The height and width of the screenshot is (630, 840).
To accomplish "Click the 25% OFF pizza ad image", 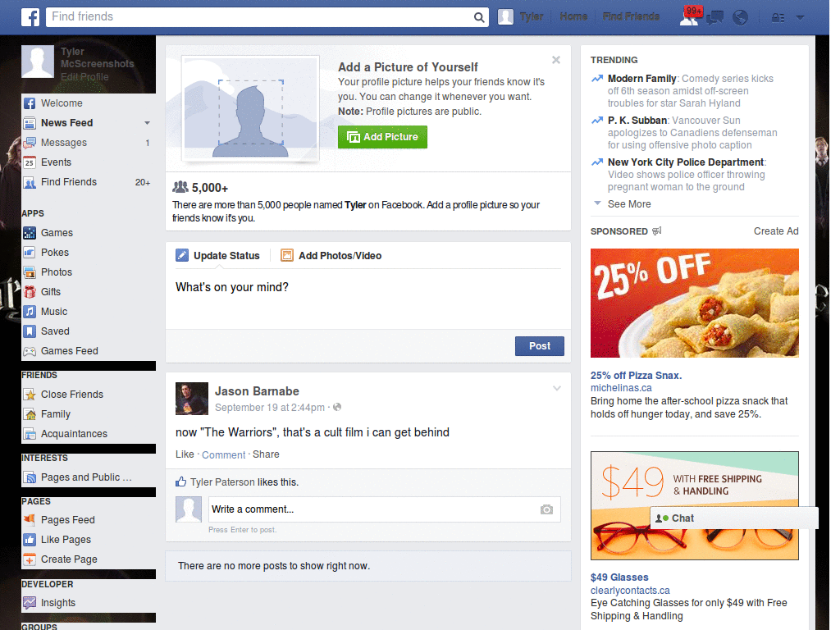I will pyautogui.click(x=694, y=304).
